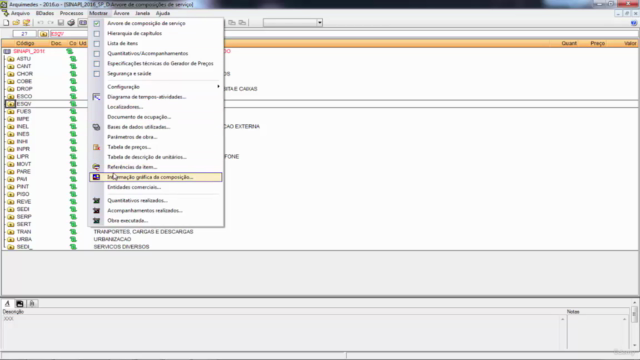Click the help icon at toolbar right

point(634,23)
